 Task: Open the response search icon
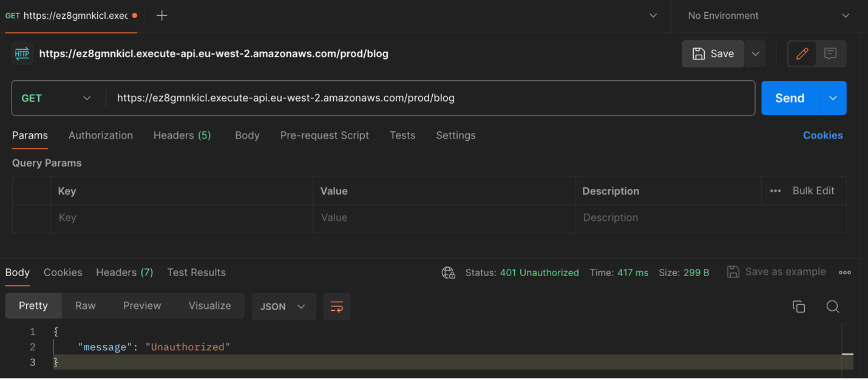click(832, 307)
